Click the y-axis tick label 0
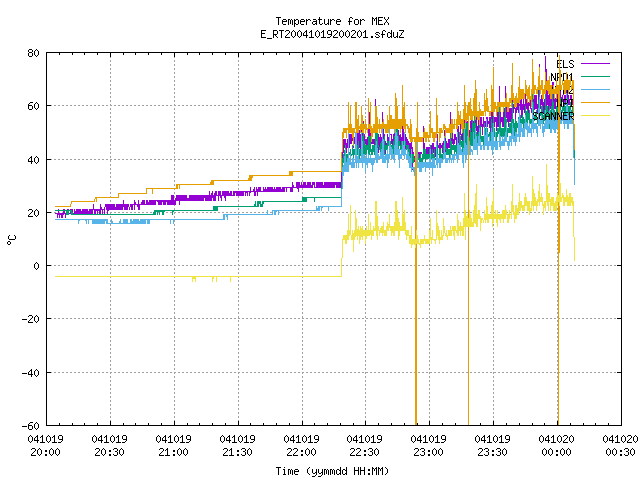Viewport: 640px width, 480px height. coord(37,266)
